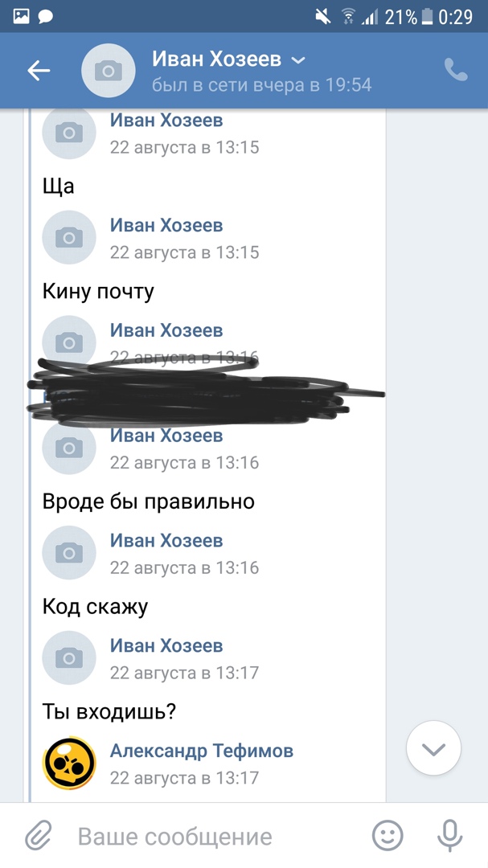Select the "Кину почту" message

click(98, 291)
